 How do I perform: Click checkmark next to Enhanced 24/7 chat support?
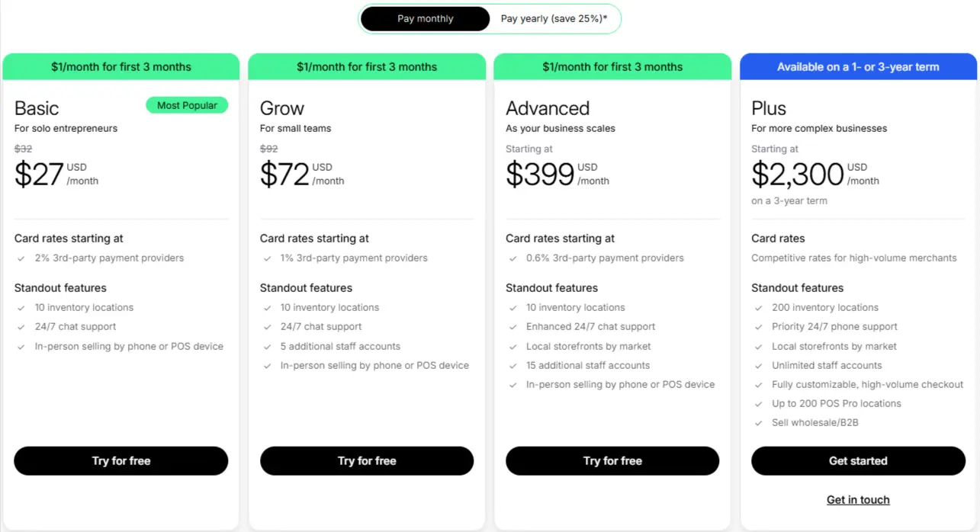click(x=512, y=327)
